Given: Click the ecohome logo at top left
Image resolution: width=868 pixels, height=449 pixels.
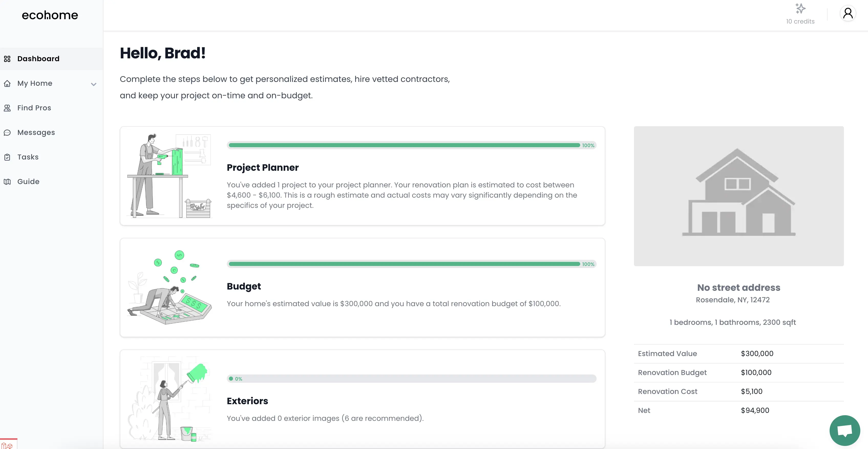Looking at the screenshot, I should (x=50, y=15).
